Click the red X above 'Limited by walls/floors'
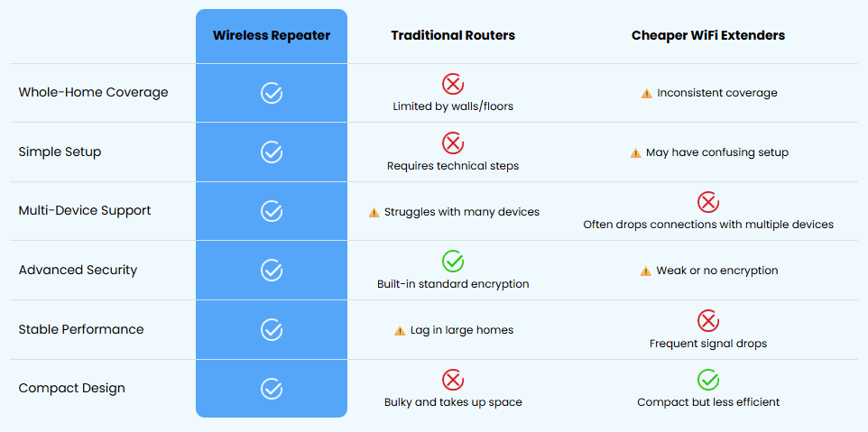The height and width of the screenshot is (432, 868). pos(453,84)
